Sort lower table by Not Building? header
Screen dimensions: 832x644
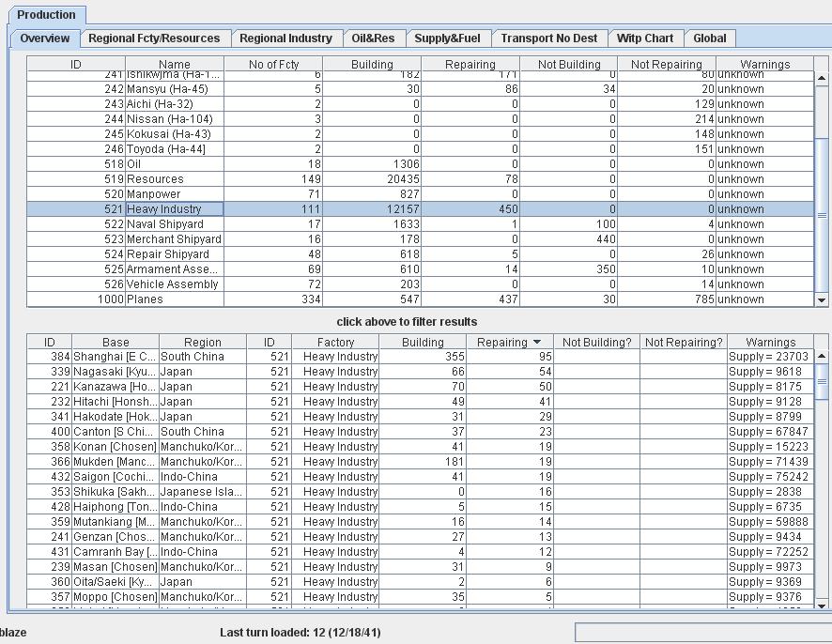click(x=597, y=342)
